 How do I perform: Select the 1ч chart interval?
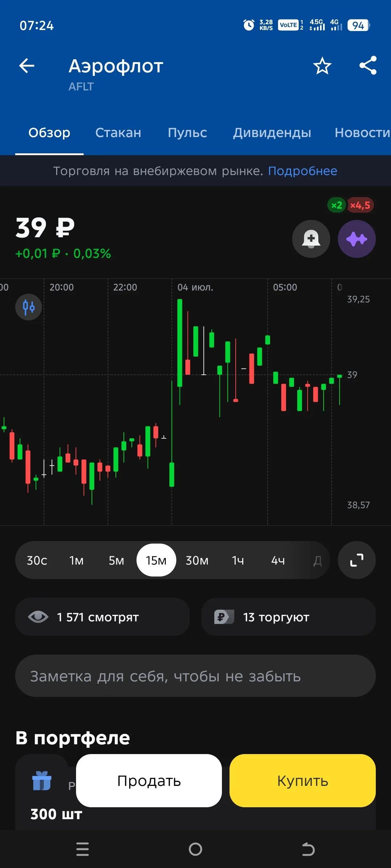[238, 560]
